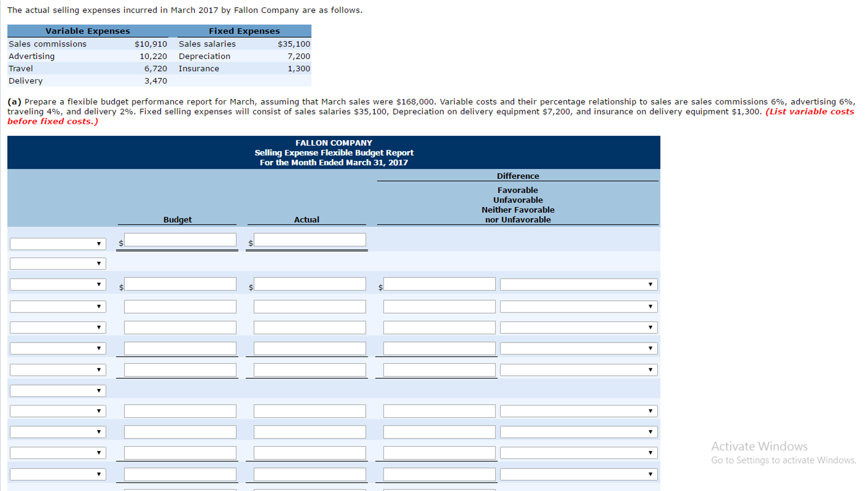Click the fourth row Difference input field
The image size is (868, 491).
tap(440, 306)
